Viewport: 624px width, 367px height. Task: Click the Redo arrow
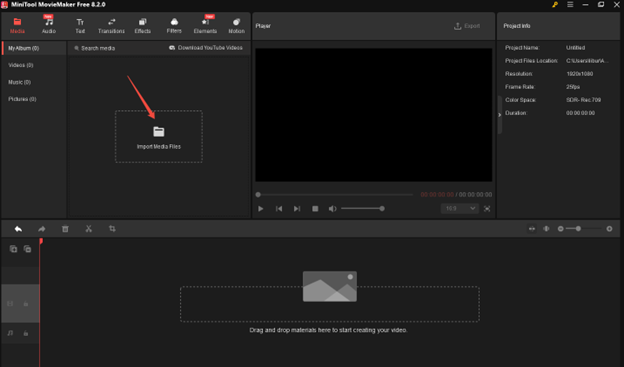[x=41, y=229]
